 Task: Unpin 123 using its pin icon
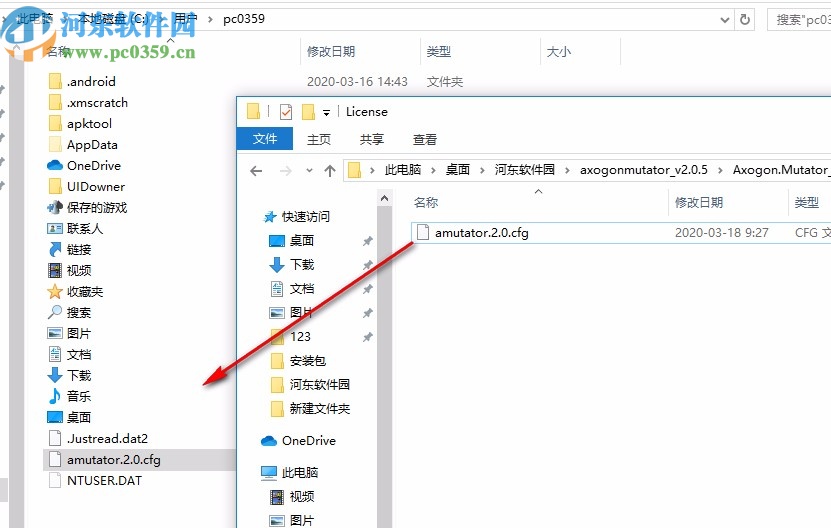(x=367, y=337)
